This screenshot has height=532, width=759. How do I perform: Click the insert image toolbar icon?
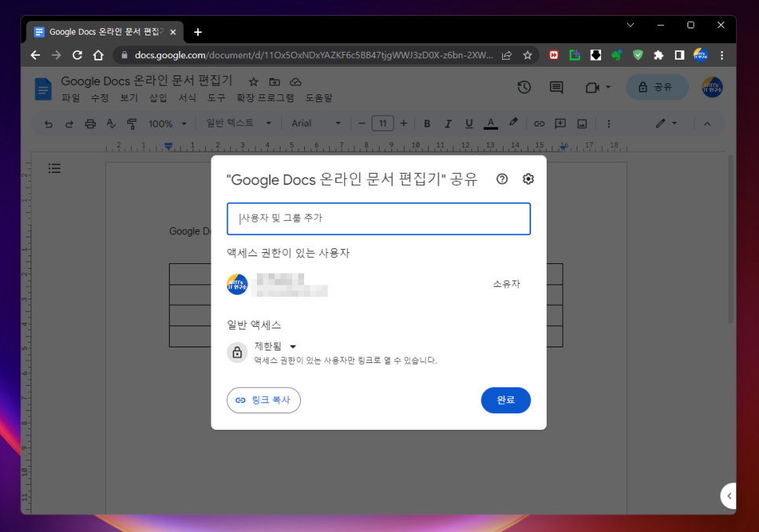582,124
